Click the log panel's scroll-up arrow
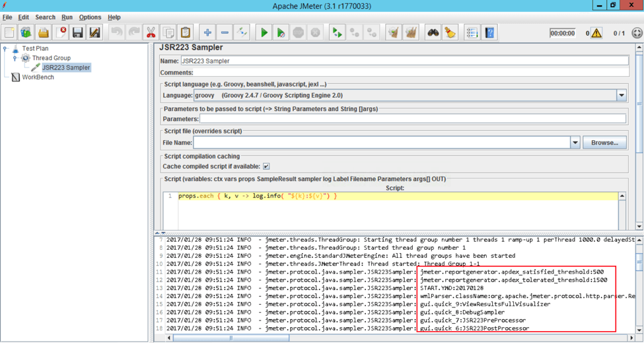 click(x=639, y=239)
